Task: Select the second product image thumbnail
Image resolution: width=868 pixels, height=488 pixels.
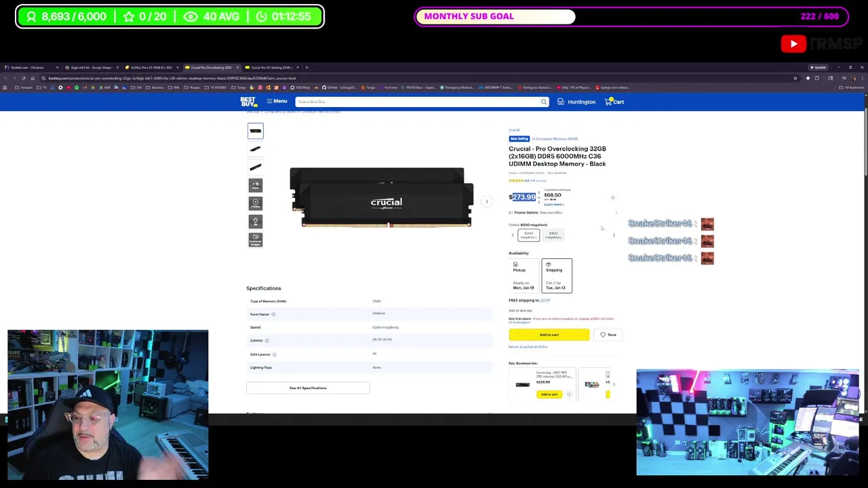Action: coord(256,148)
